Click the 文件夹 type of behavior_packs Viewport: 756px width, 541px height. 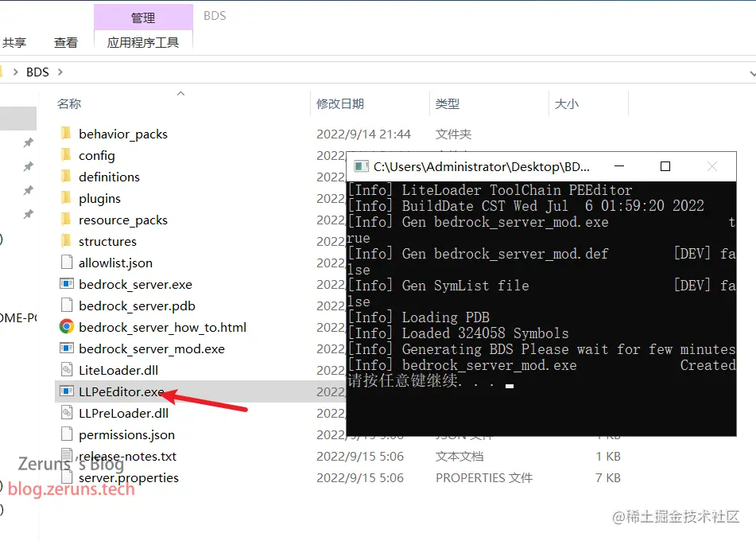(453, 134)
